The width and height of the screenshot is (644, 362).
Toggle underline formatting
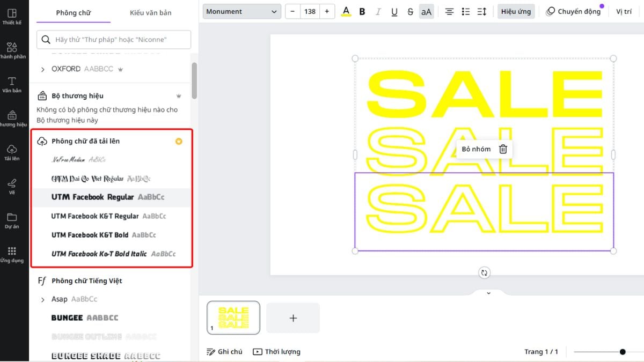(394, 11)
